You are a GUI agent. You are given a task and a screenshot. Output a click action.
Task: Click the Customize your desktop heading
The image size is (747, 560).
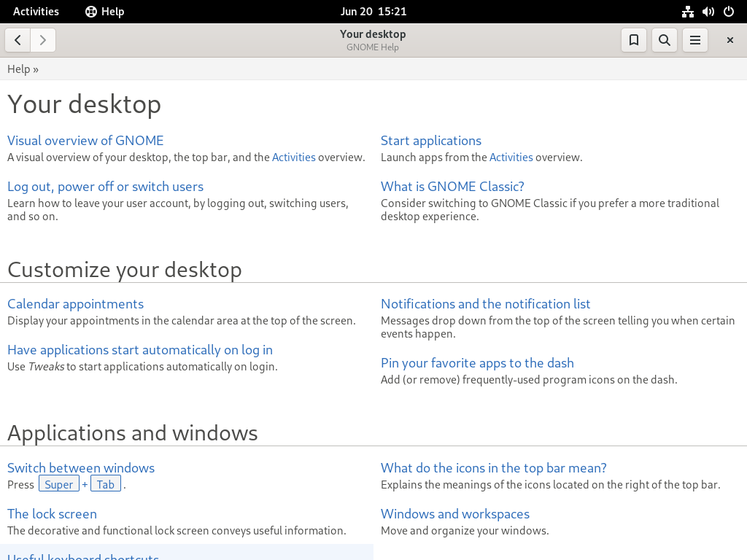pos(124,270)
